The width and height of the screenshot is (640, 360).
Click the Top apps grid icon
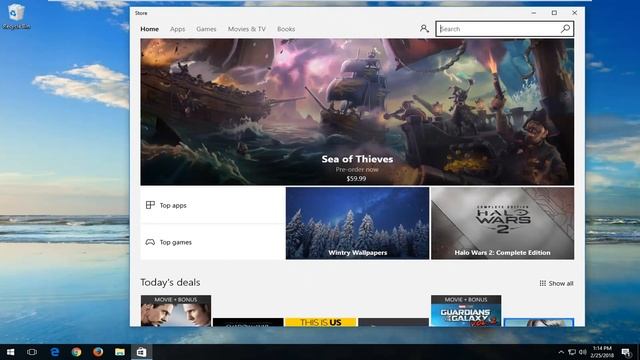coord(150,205)
